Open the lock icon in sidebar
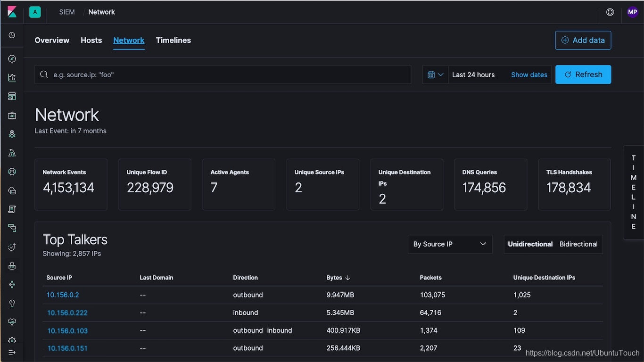The image size is (644, 362). (x=12, y=266)
